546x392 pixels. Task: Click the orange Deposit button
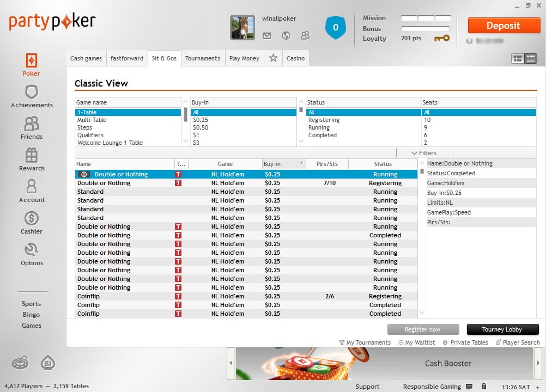504,26
